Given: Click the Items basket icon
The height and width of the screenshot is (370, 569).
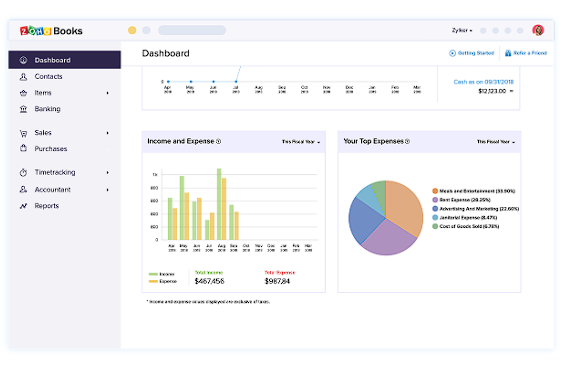Looking at the screenshot, I should [23, 93].
